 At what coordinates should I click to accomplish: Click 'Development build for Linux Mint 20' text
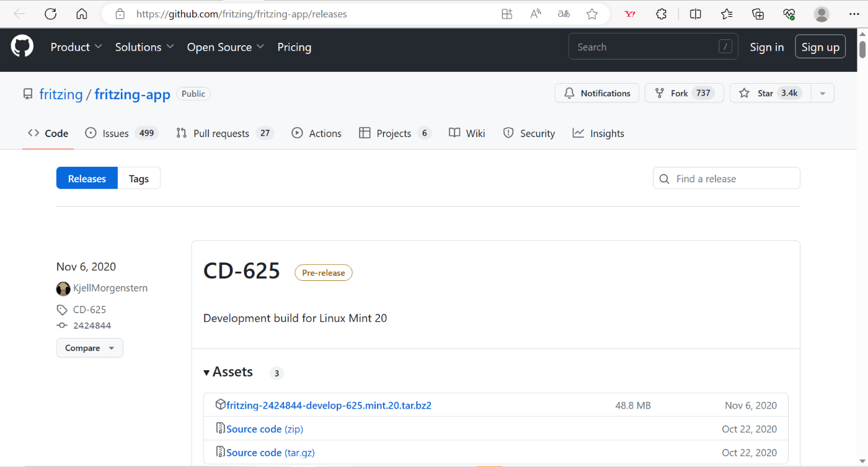point(295,318)
